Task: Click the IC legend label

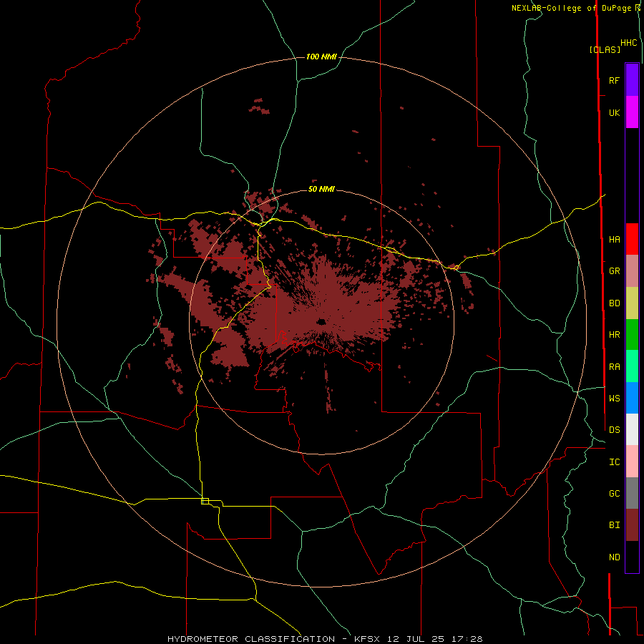Action: [x=614, y=462]
